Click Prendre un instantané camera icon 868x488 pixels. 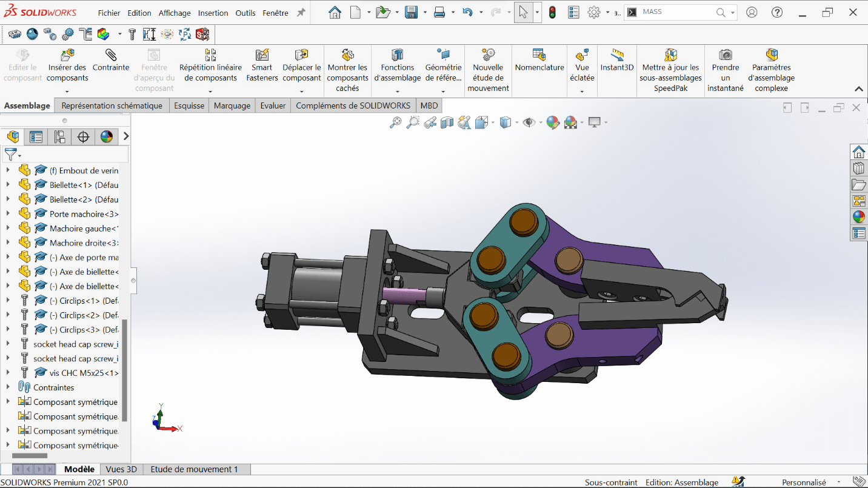[725, 56]
